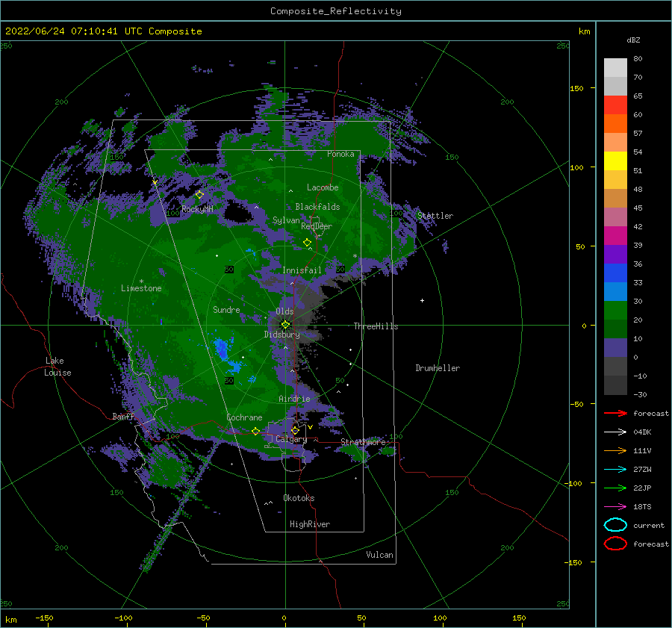672x628 pixels.
Task: Click the RedDeer city label
Action: 317,226
